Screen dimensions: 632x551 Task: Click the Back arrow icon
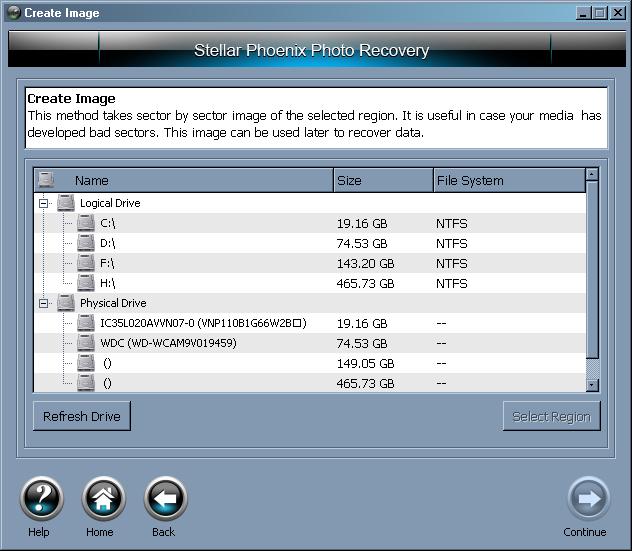point(165,499)
